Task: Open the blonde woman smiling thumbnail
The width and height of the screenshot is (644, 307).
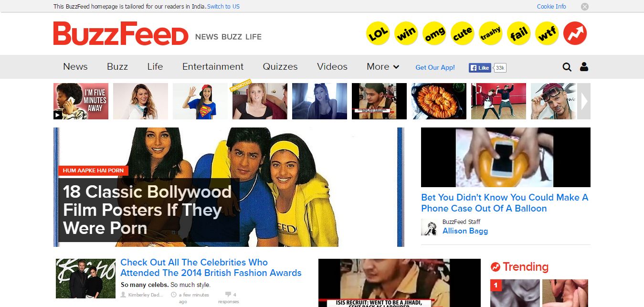Action: pos(140,101)
